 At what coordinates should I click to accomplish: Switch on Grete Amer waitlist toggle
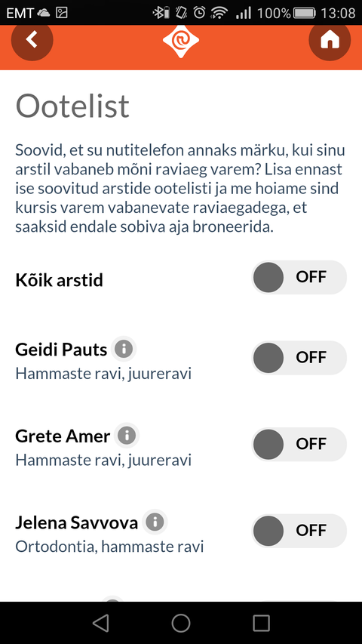coord(299,445)
